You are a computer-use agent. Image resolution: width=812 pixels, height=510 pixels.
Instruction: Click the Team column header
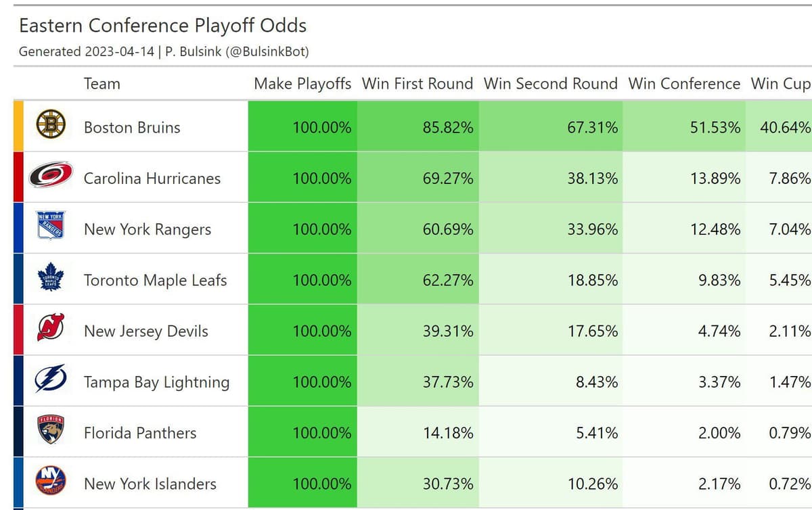point(102,84)
